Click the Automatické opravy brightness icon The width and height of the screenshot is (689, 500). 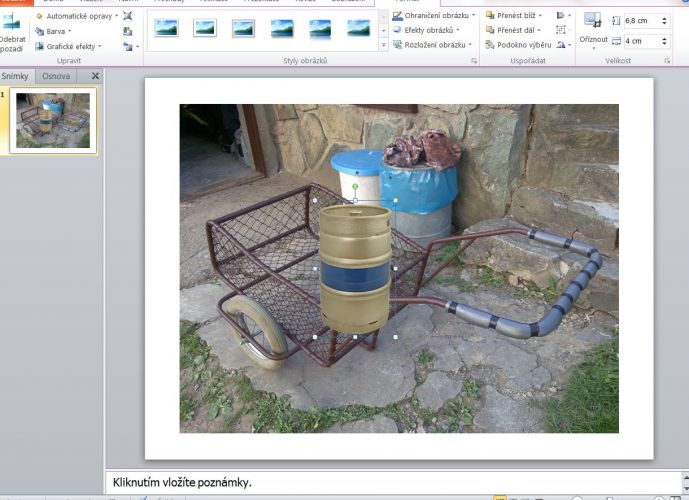click(40, 16)
